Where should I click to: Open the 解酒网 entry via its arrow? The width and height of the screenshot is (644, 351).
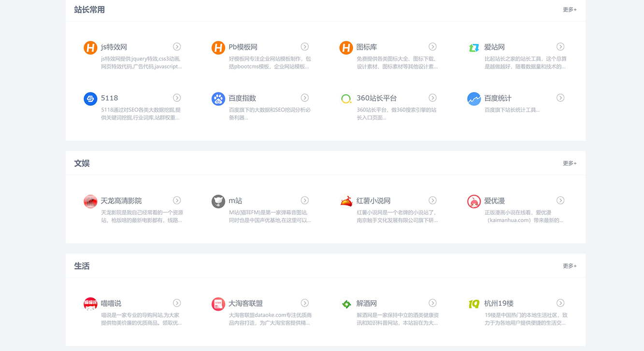pos(432,303)
